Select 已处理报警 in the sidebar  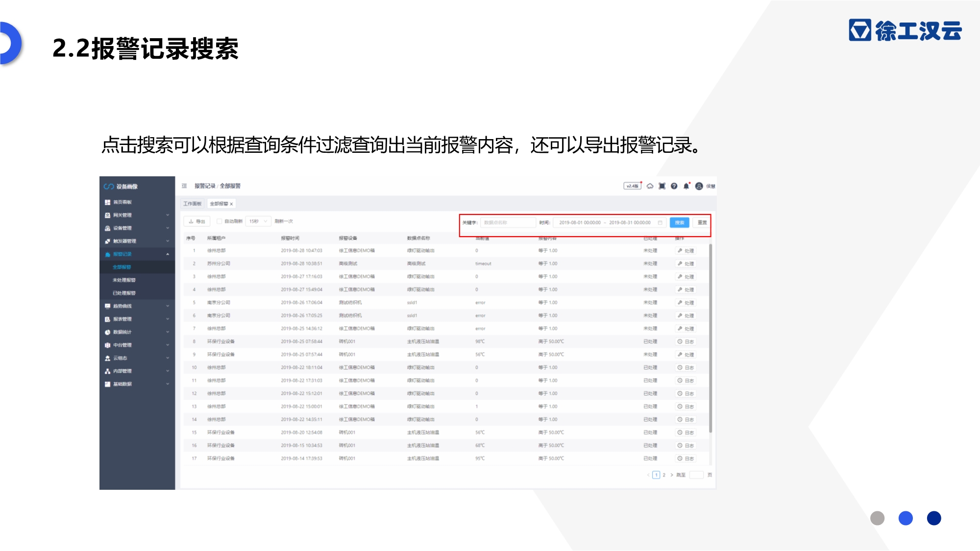coord(137,293)
